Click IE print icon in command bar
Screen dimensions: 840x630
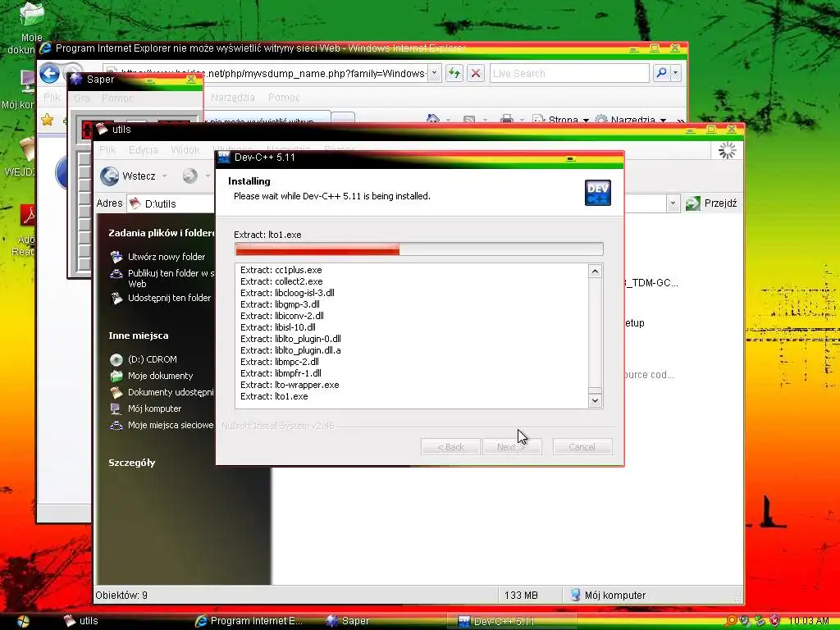[x=507, y=120]
